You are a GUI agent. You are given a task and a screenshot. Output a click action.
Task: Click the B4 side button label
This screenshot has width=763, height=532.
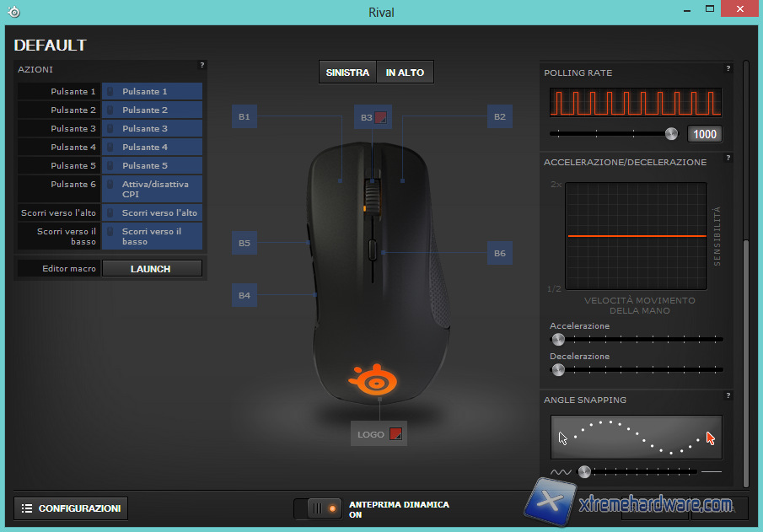[244, 295]
